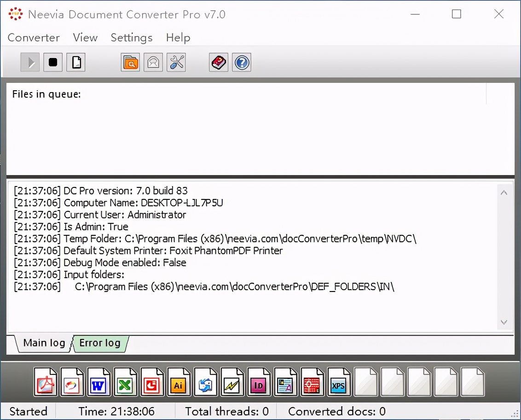Open the wrench and screwdriver settings tool
521x420 pixels.
click(176, 62)
